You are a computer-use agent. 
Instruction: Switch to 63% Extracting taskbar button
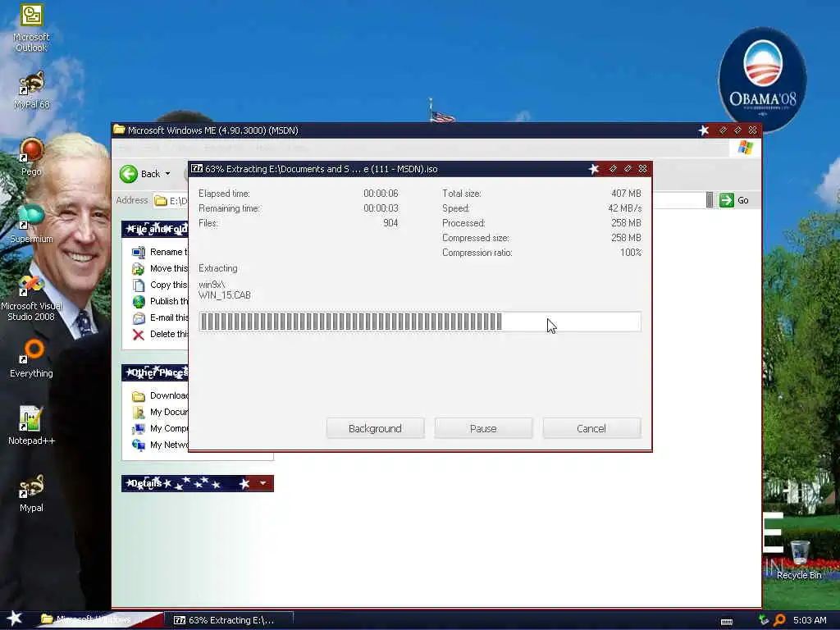[230, 620]
